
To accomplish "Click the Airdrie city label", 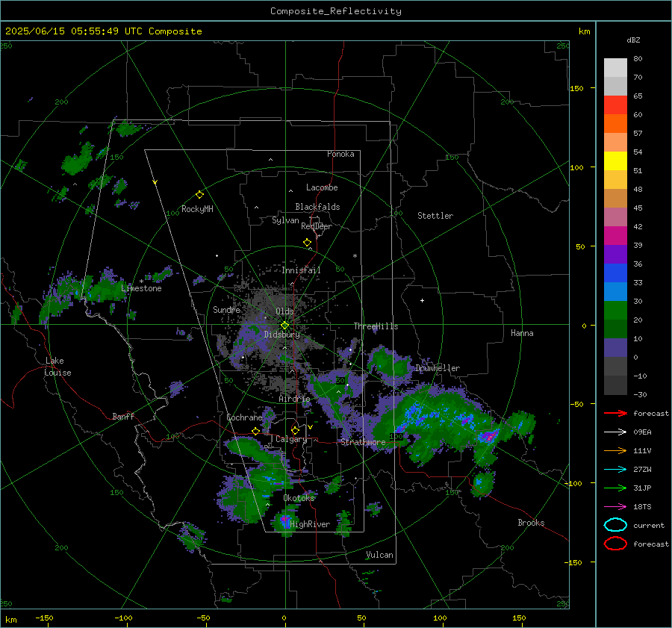I will coord(294,399).
